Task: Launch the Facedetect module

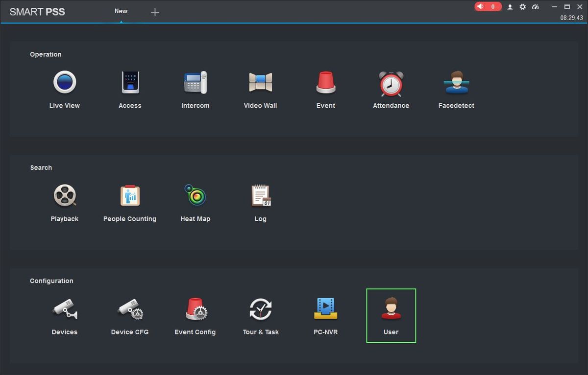Action: 456,83
